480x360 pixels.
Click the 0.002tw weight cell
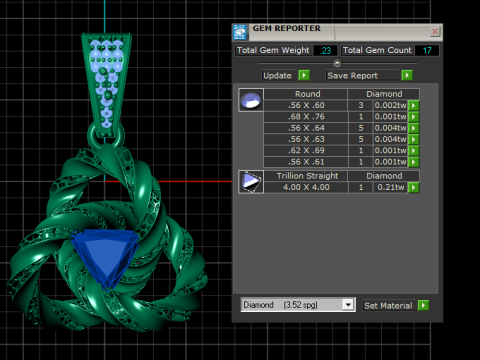390,105
